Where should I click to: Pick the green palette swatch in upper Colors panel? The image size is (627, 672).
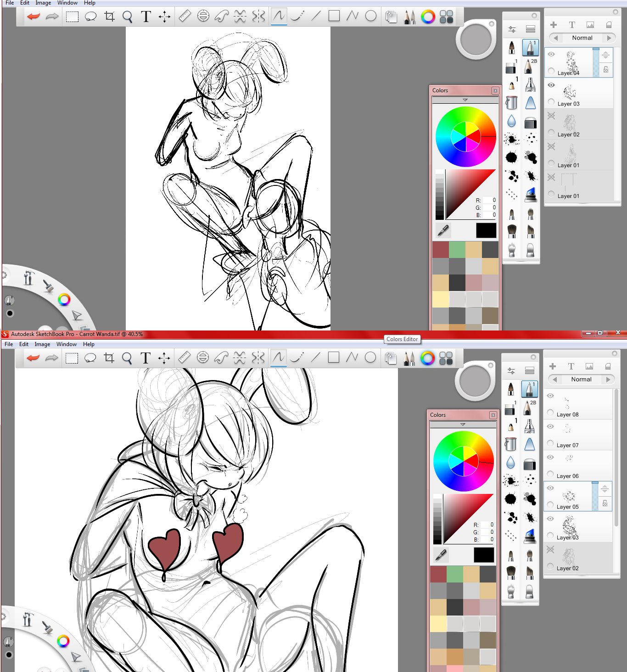457,250
